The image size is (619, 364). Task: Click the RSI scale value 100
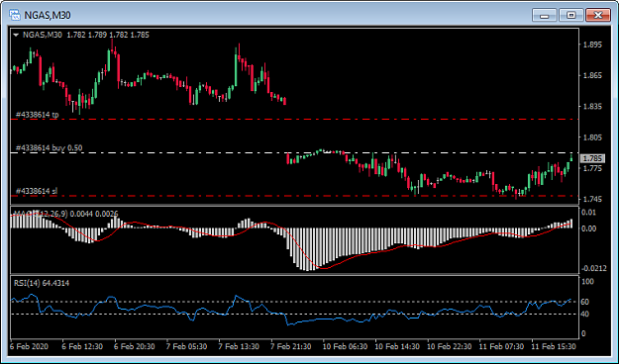pyautogui.click(x=588, y=282)
